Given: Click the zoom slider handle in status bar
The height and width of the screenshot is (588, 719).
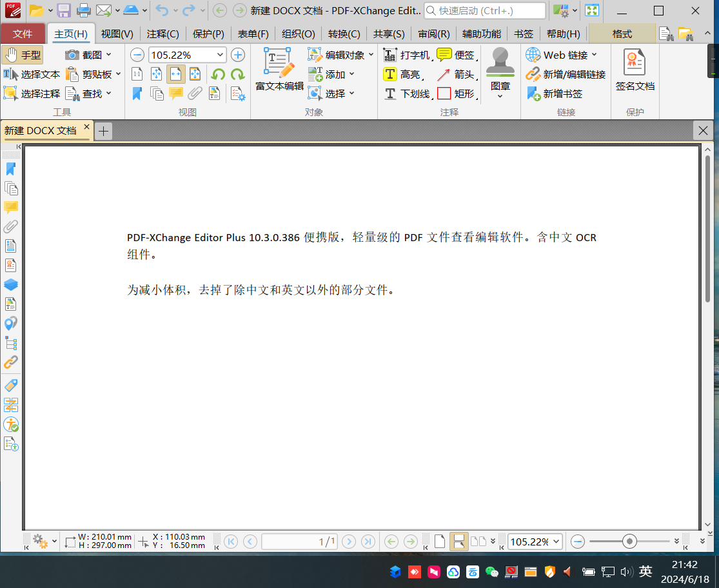Looking at the screenshot, I should [x=629, y=542].
